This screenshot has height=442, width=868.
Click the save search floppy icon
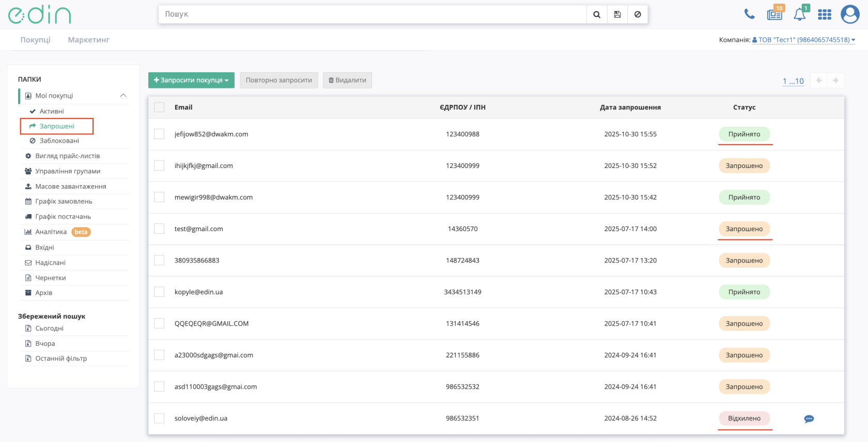[617, 14]
